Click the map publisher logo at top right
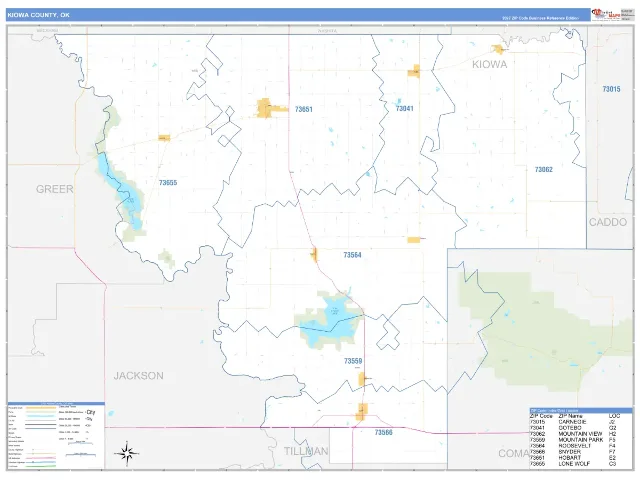 tap(606, 15)
